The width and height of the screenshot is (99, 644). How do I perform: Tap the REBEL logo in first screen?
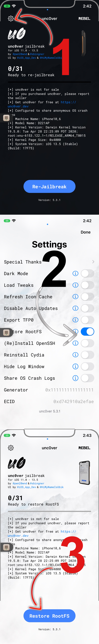[84, 19]
